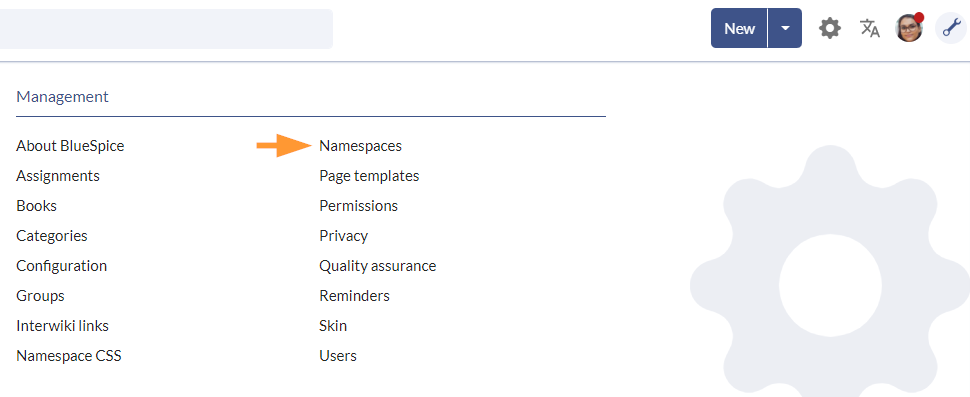Viewport: 970px width, 397px height.
Task: Click the New button
Action: (739, 28)
